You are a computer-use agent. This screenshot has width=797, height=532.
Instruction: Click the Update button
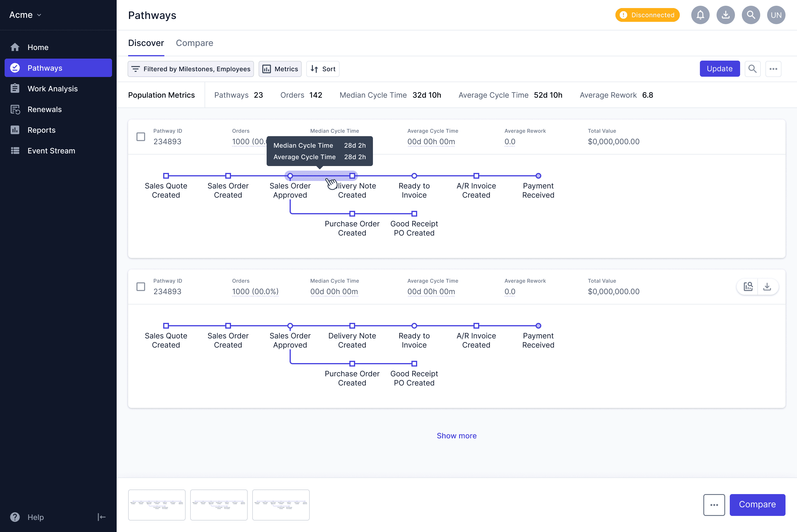(x=719, y=69)
